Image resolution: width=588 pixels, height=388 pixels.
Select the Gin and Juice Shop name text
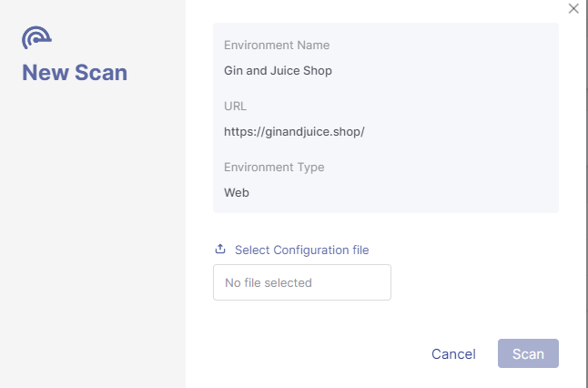278,70
